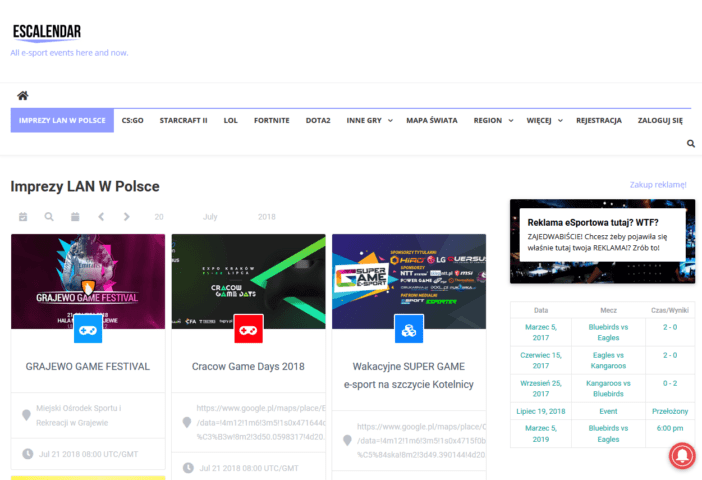Open the CS:GO menu item
Image resolution: width=702 pixels, height=480 pixels.
133,120
